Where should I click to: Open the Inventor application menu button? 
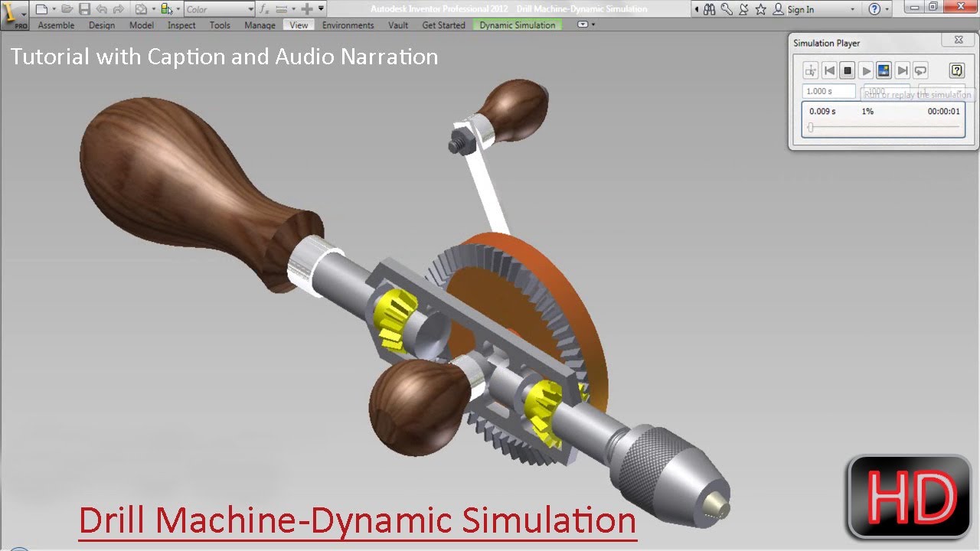(14, 15)
